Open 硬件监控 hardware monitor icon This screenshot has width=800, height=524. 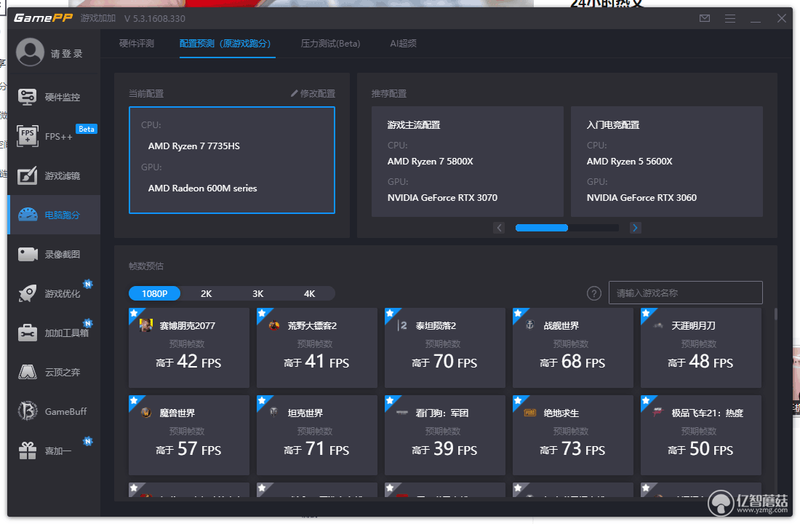tap(27, 96)
